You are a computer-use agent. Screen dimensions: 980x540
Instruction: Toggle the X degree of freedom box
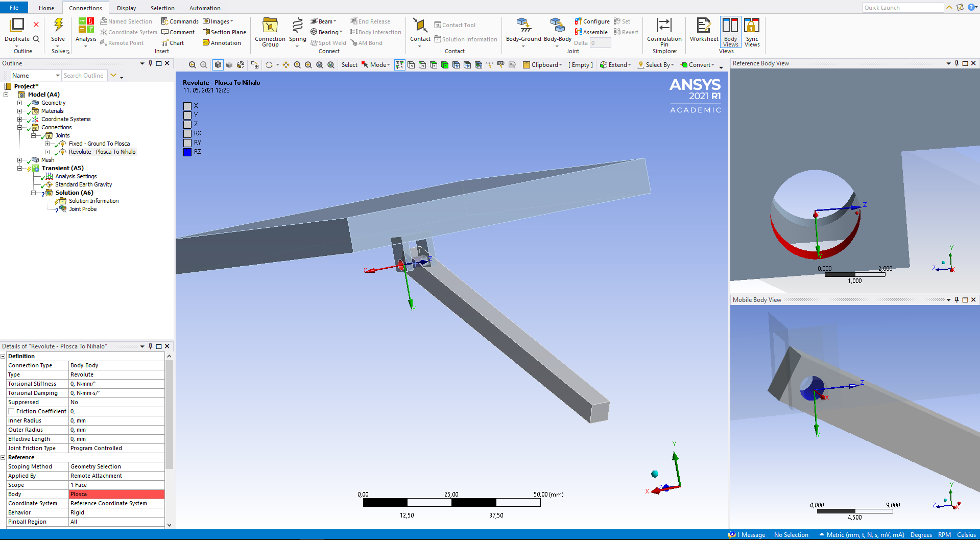pos(187,106)
